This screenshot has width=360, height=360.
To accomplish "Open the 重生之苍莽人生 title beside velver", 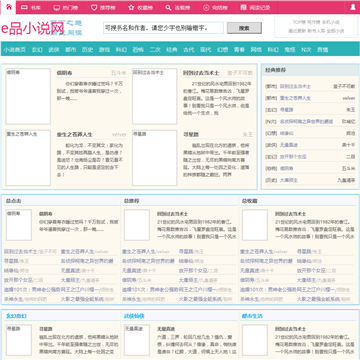I will tap(75, 135).
